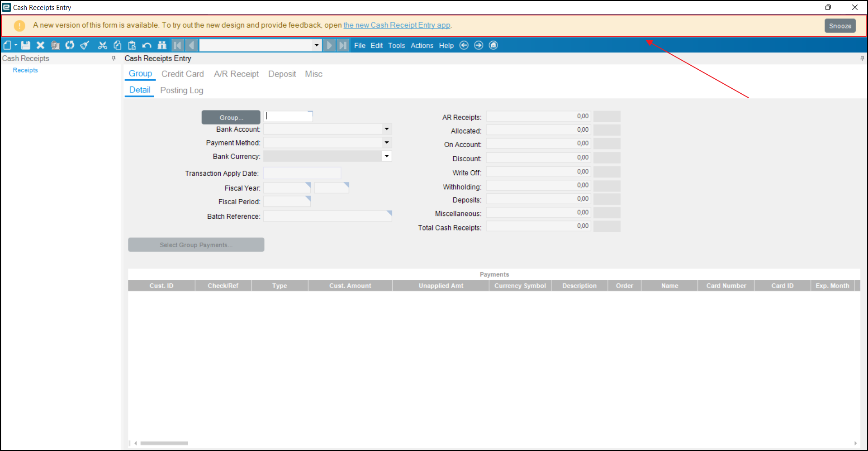Click the yellow warning icon in banner
The image size is (868, 451).
click(x=19, y=26)
